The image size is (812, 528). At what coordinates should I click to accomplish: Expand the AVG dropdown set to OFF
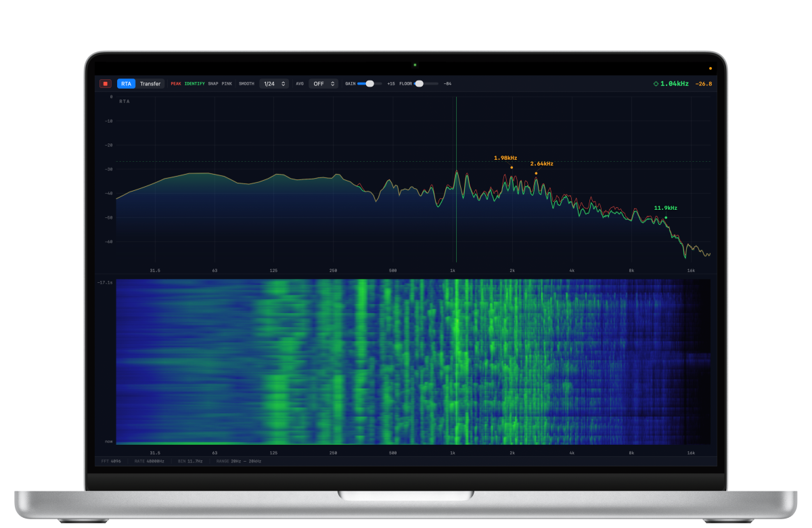click(323, 84)
